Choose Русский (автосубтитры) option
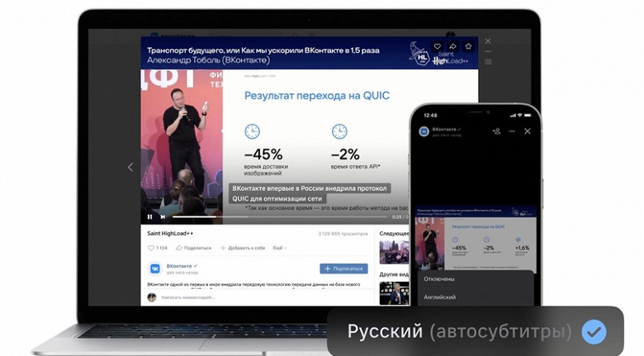The height and width of the screenshot is (356, 644). 476,331
